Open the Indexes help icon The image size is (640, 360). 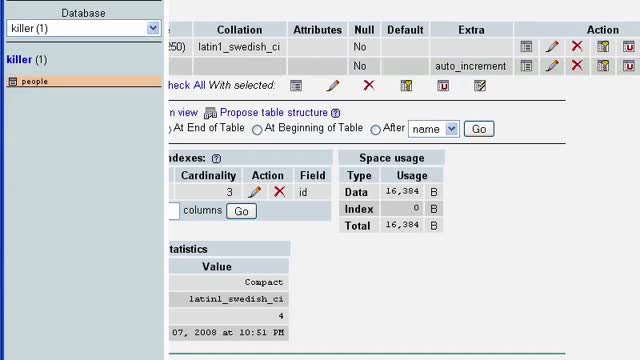216,159
